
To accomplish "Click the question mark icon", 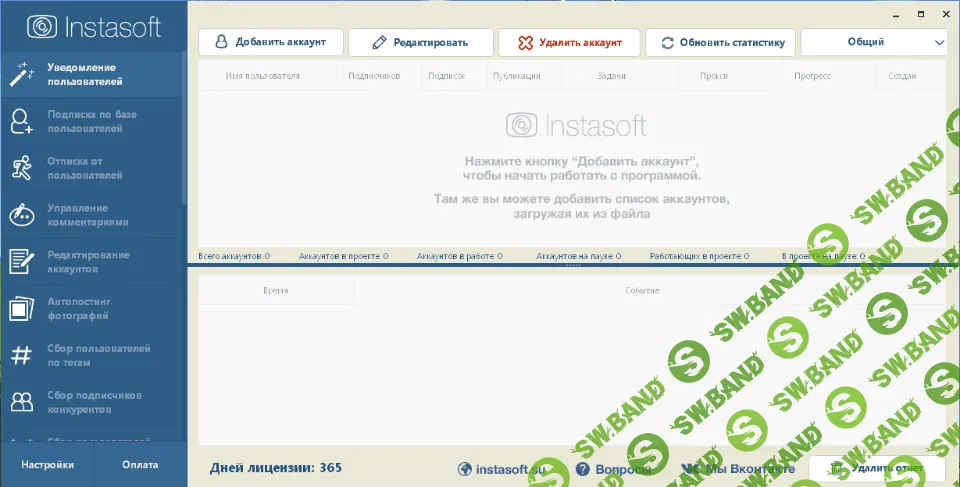I will coord(583,469).
